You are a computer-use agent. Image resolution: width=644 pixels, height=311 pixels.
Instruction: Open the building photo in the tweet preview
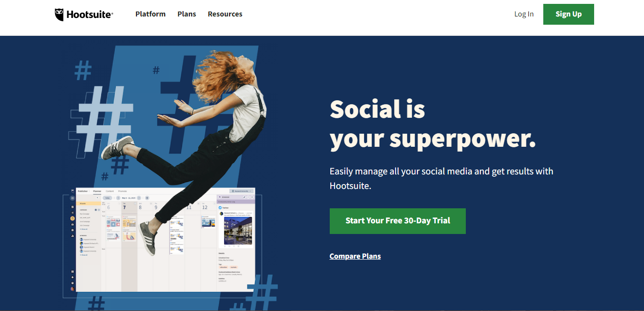(x=238, y=231)
